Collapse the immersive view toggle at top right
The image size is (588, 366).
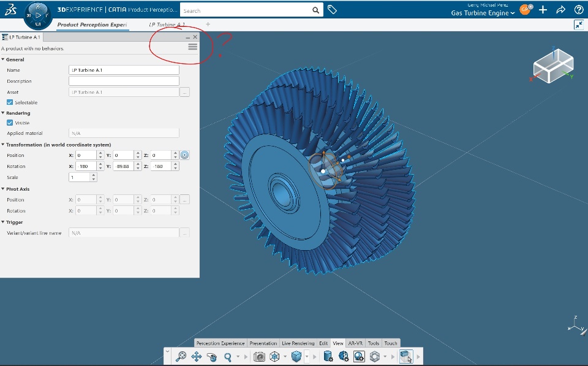[x=578, y=25]
